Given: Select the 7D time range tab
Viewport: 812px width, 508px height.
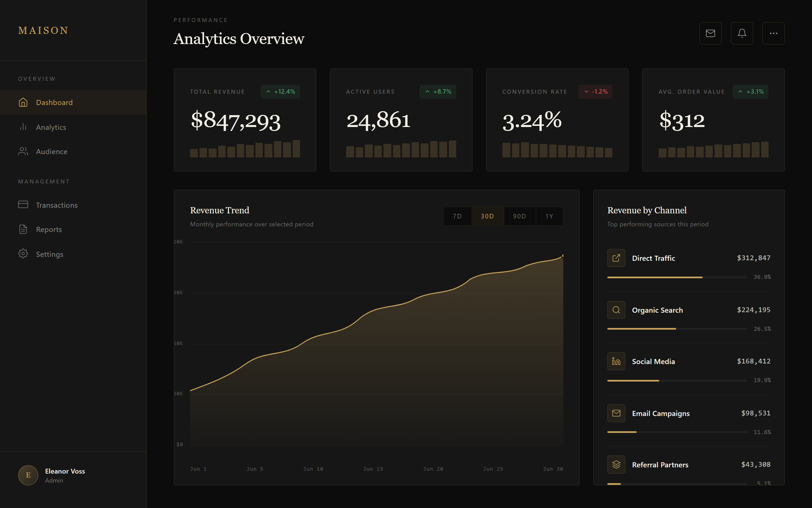Looking at the screenshot, I should coord(457,216).
